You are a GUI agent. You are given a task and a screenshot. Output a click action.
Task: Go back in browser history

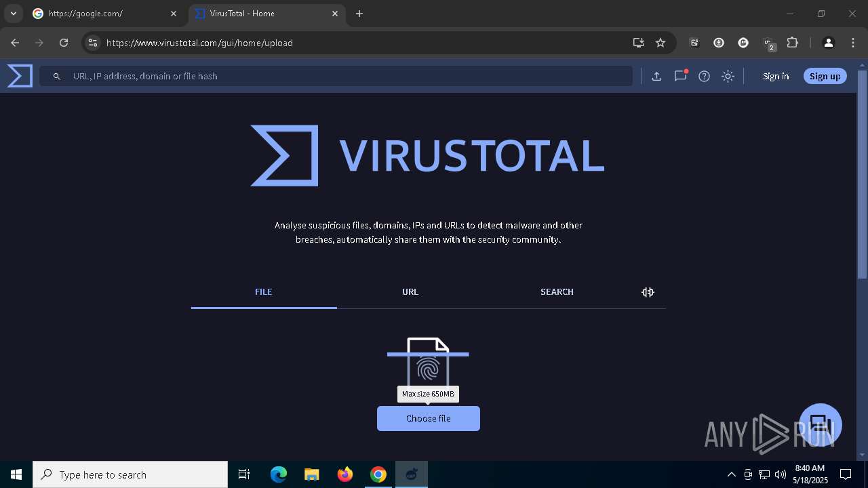point(15,43)
